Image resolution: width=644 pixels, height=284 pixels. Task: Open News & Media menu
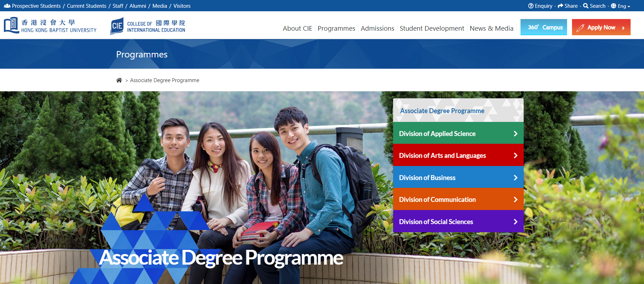pyautogui.click(x=492, y=28)
